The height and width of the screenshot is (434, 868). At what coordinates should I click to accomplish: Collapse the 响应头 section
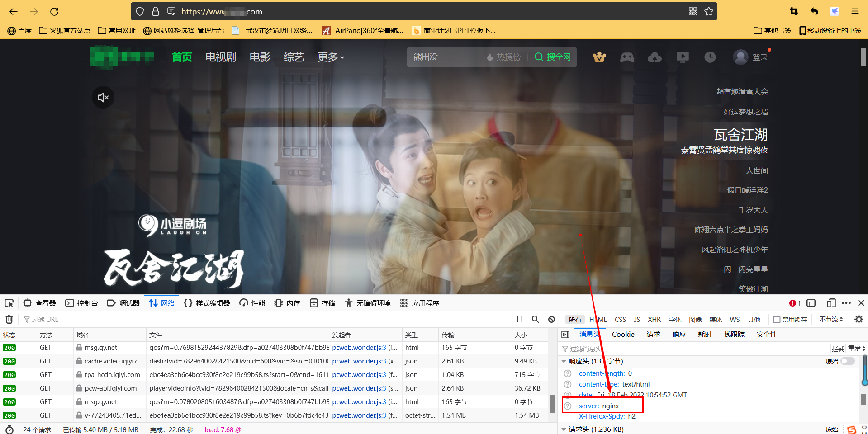point(564,361)
